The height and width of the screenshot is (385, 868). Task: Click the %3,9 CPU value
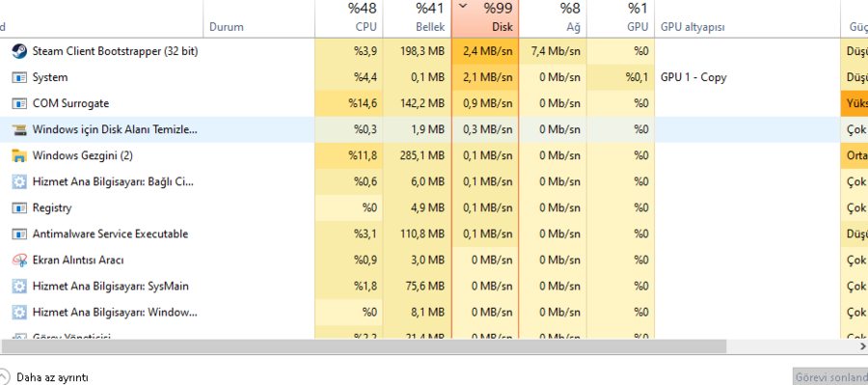[x=366, y=51]
